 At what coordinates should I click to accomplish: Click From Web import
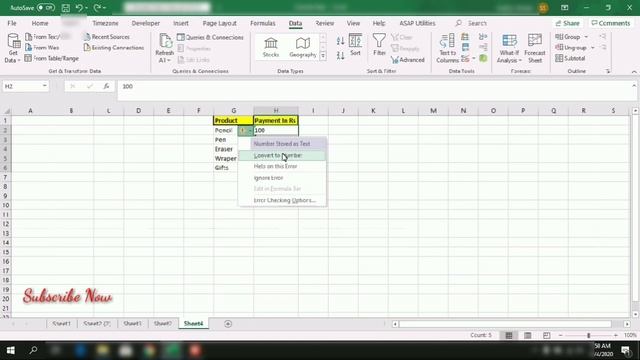point(42,47)
